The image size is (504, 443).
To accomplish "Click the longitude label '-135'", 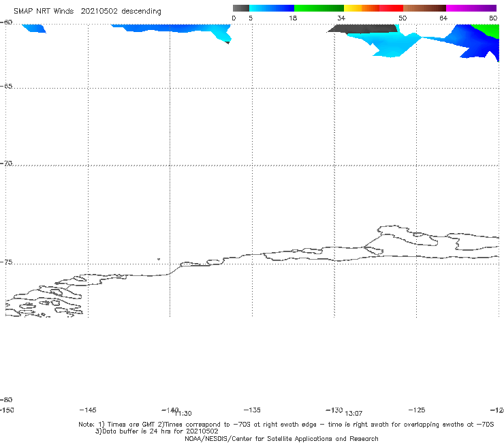I will tap(252, 410).
